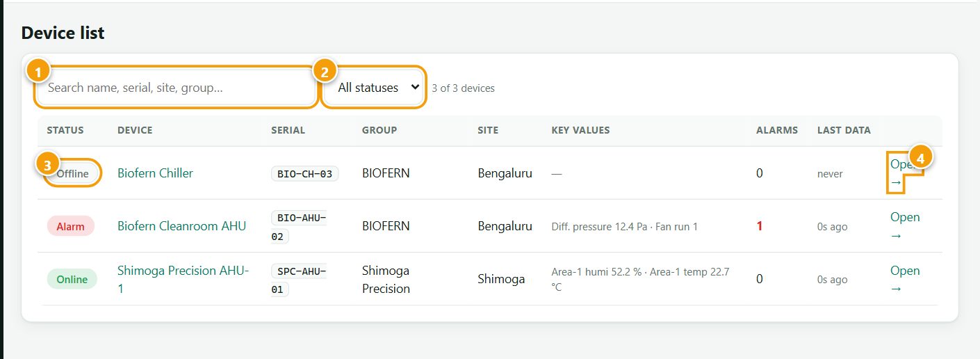Click the DEVICE column header
The width and height of the screenshot is (980, 359).
point(135,130)
